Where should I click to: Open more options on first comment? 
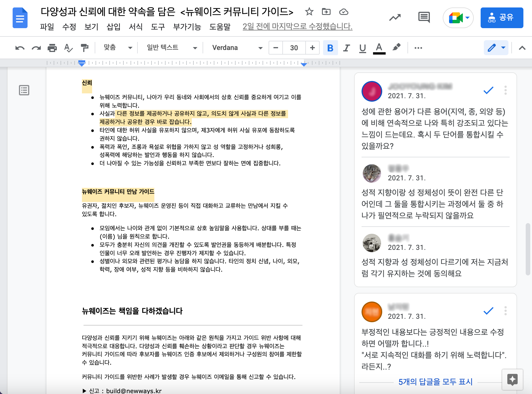(506, 90)
